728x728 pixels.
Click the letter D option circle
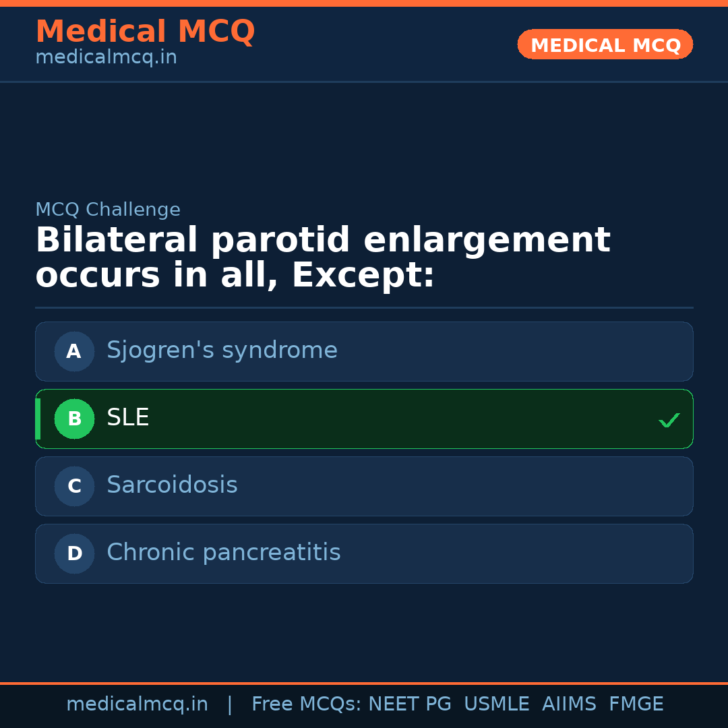point(74,553)
